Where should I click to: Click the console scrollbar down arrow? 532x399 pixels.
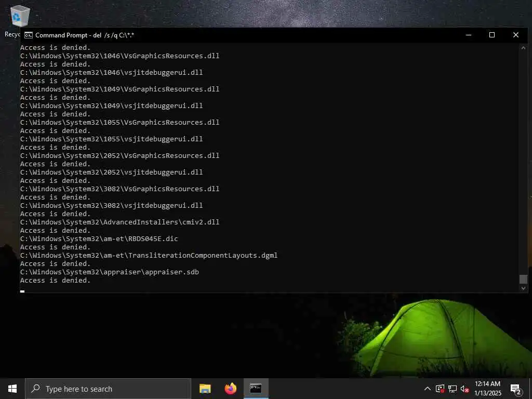click(x=523, y=288)
